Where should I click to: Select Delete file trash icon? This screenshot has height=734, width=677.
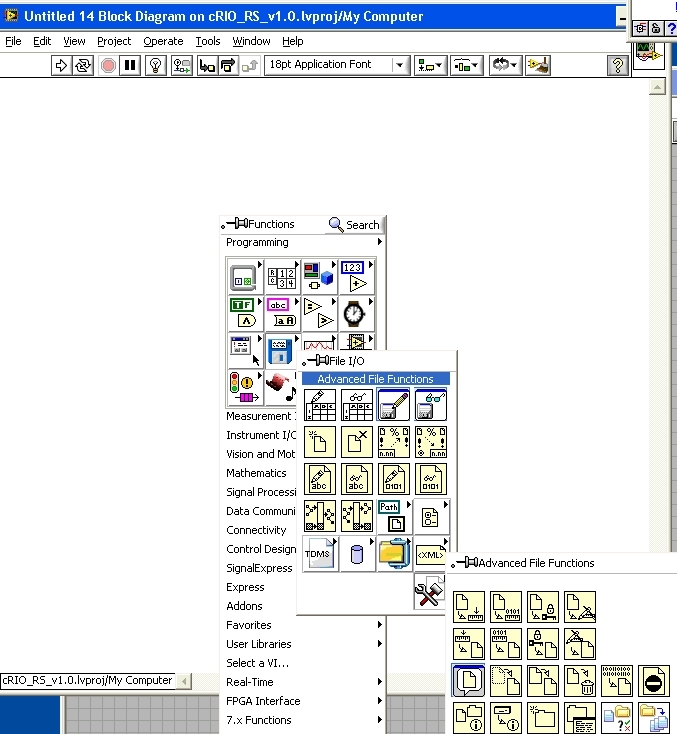tap(580, 681)
